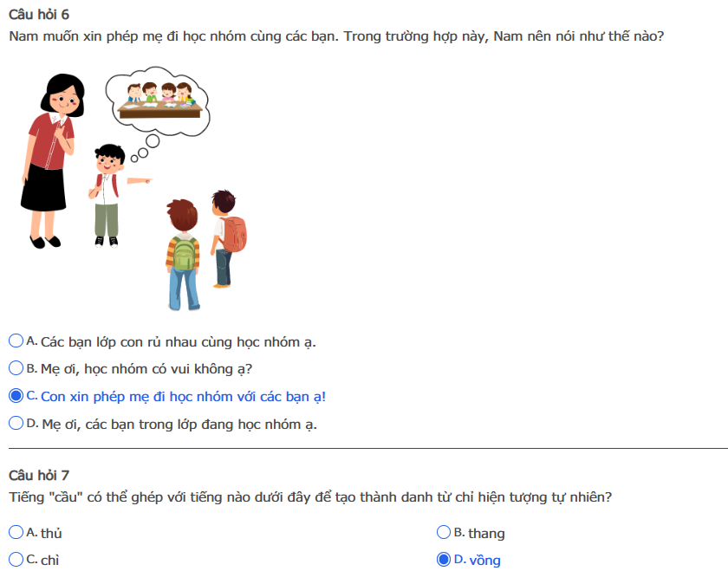
Task: Select radio button B in Câu hỏi 6
Action: pyautogui.click(x=16, y=368)
